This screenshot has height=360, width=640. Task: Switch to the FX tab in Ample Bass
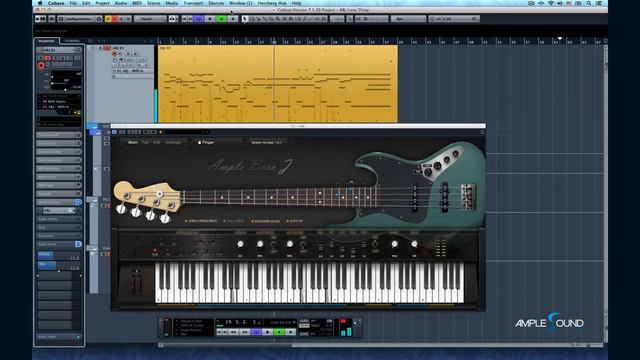pos(145,142)
